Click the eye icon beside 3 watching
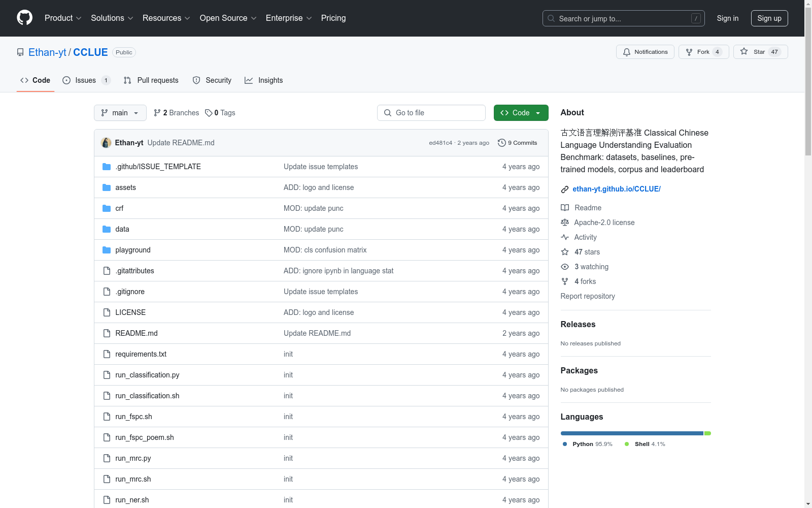The image size is (812, 508). point(565,267)
